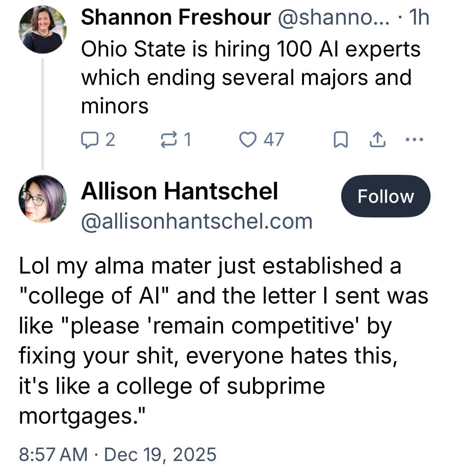The height and width of the screenshot is (476, 449).
Task: Click the reply speech bubble icon
Action: tap(89, 140)
